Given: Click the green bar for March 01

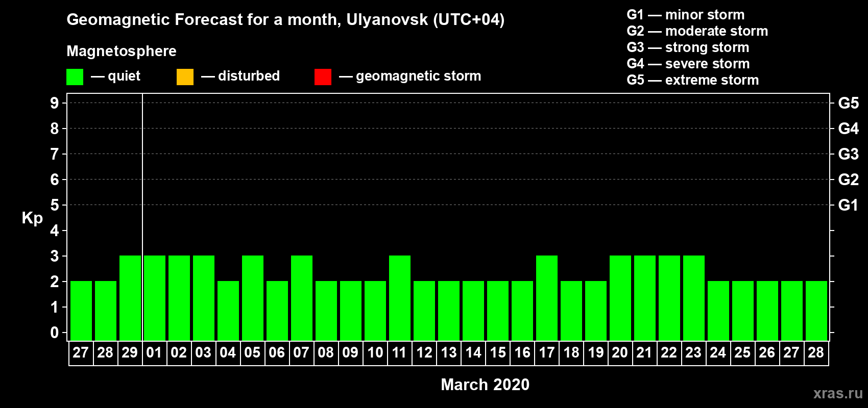Looking at the screenshot, I should 155,298.
